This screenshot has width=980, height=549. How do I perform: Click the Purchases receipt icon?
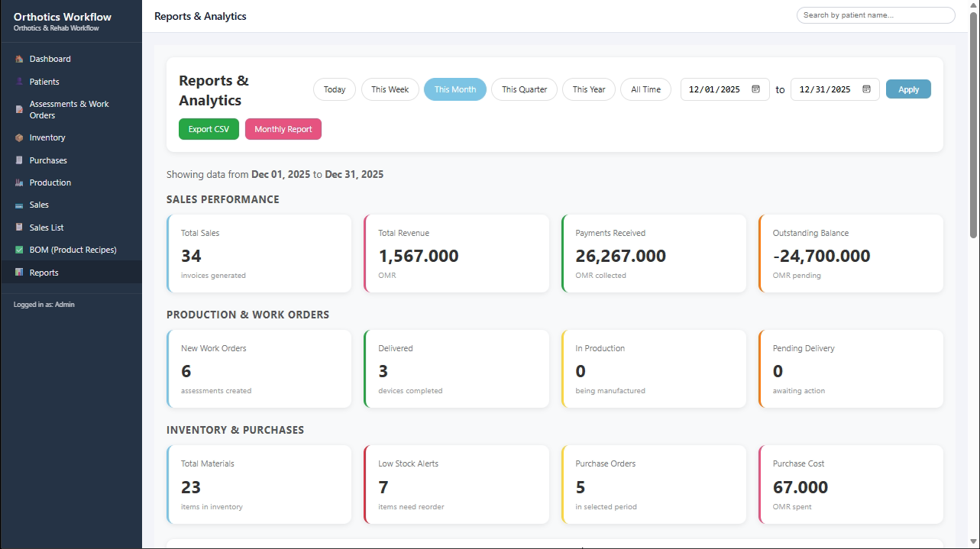pos(19,160)
